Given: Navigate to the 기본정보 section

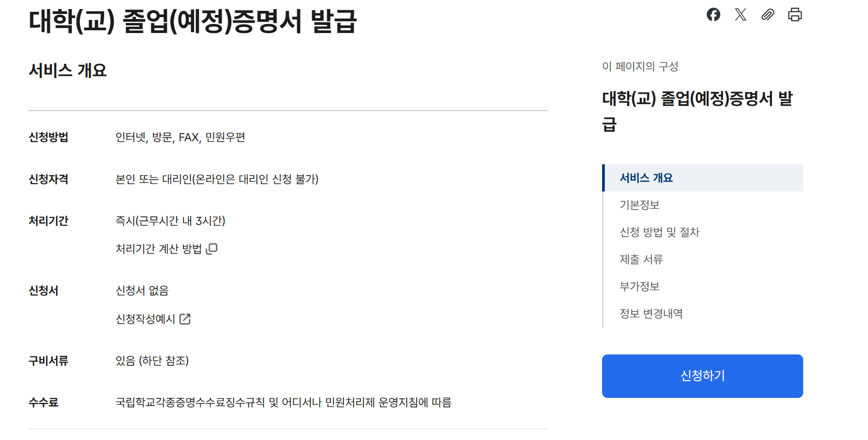Looking at the screenshot, I should click(x=641, y=205).
